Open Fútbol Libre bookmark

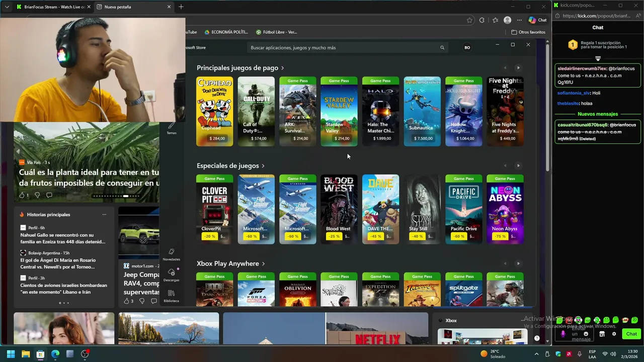pos(277,32)
